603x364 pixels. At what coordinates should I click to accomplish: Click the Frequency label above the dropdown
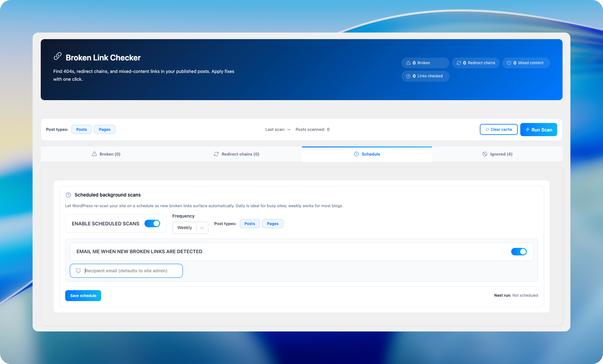[x=183, y=216]
